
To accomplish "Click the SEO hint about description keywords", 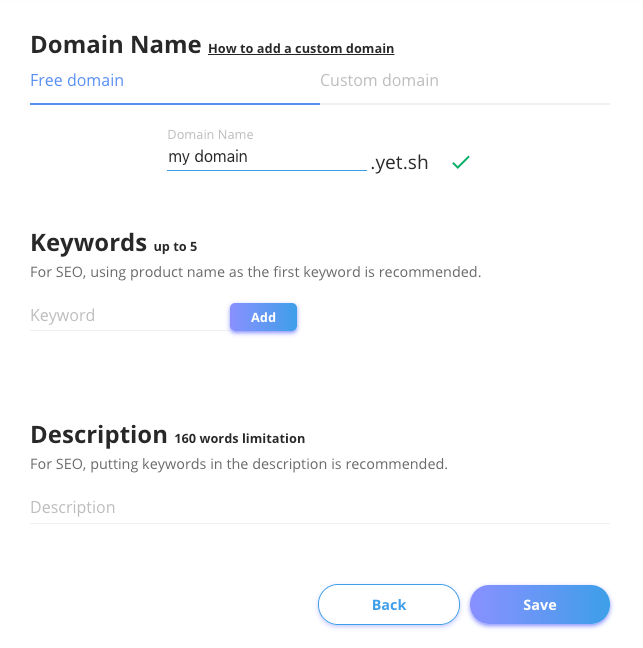I will 238,464.
